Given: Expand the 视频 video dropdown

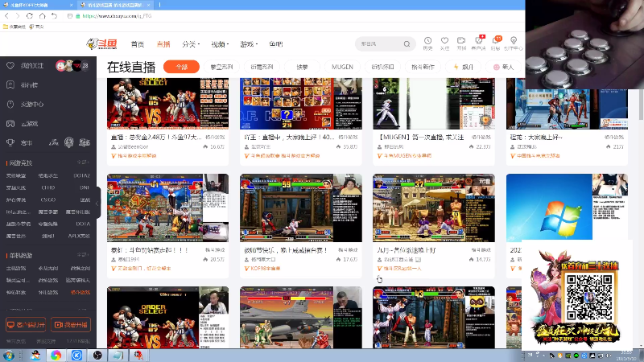Looking at the screenshot, I should [220, 44].
